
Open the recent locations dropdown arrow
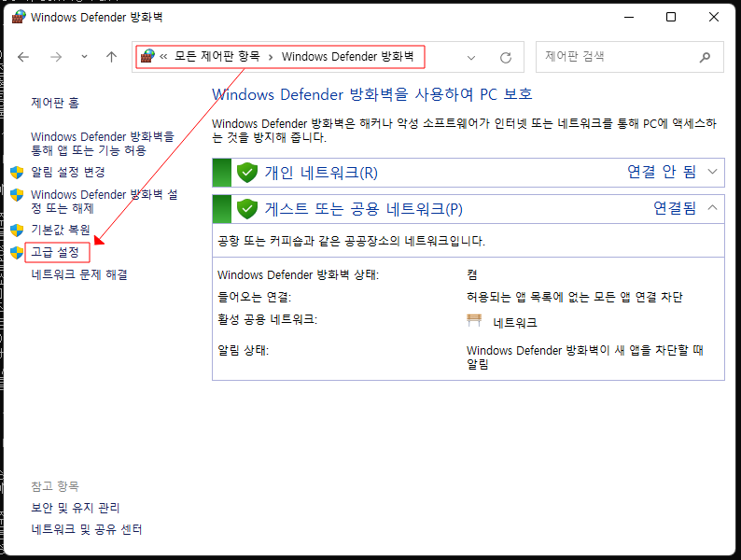(84, 57)
